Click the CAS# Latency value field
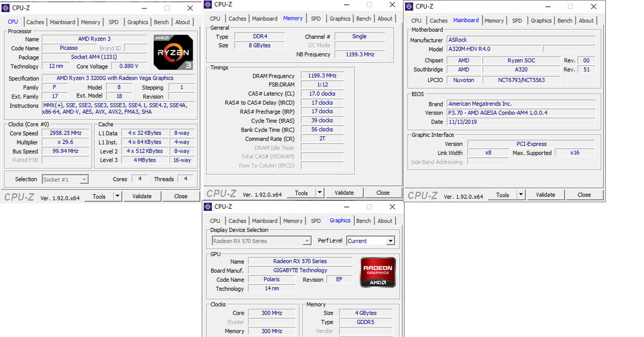This screenshot has width=644, height=337. click(x=322, y=93)
